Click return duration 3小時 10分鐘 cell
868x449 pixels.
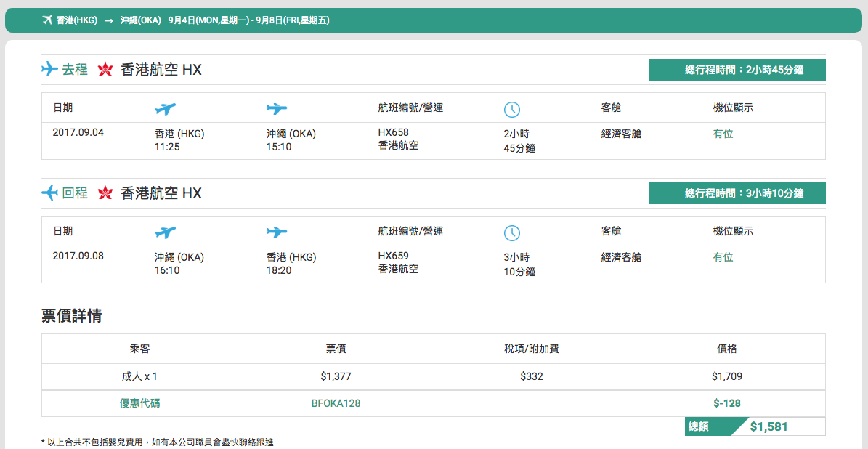point(519,264)
